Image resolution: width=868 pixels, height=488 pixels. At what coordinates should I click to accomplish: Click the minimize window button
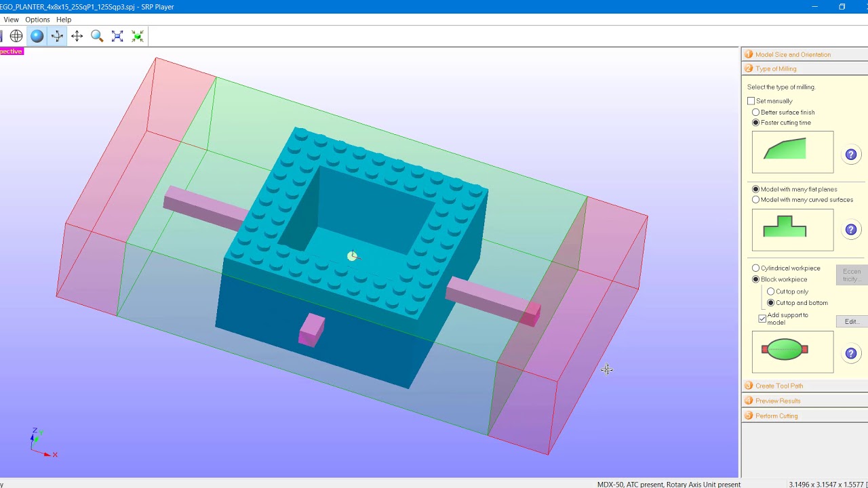point(814,7)
